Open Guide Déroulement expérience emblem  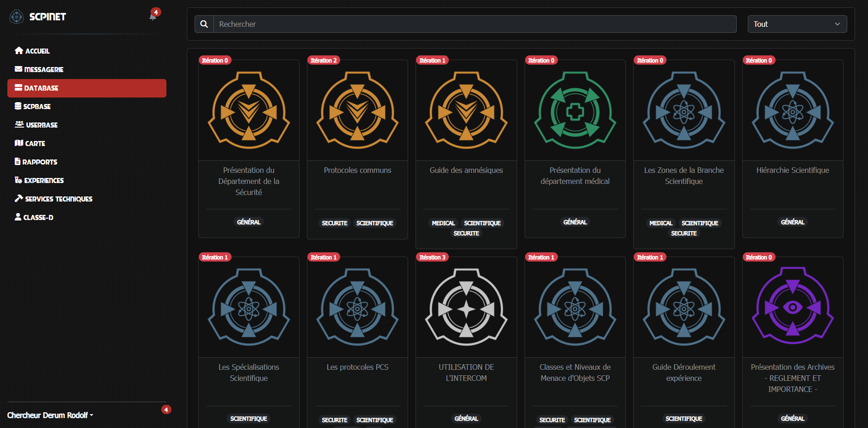684,307
